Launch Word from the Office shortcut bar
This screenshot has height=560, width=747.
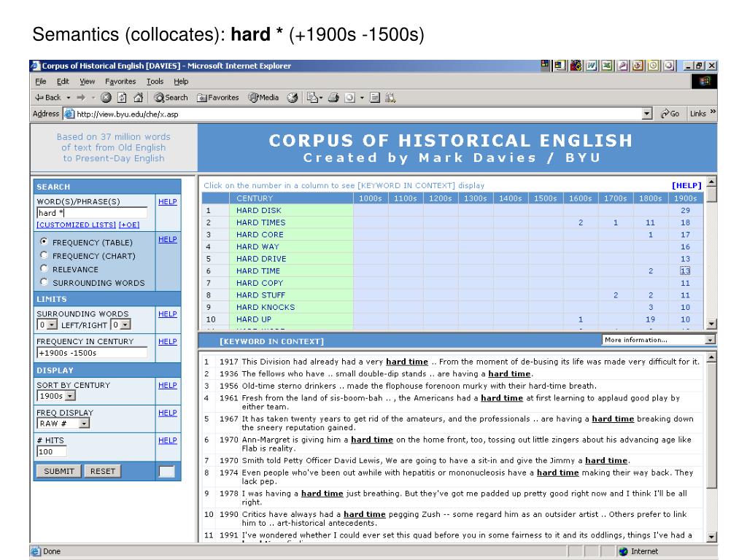591,66
